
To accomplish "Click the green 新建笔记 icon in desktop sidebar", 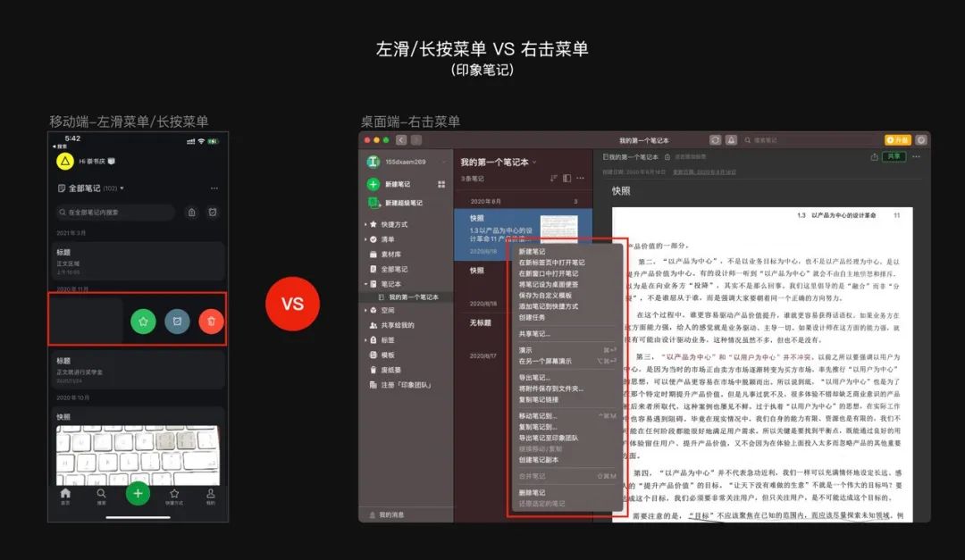I will (x=372, y=183).
